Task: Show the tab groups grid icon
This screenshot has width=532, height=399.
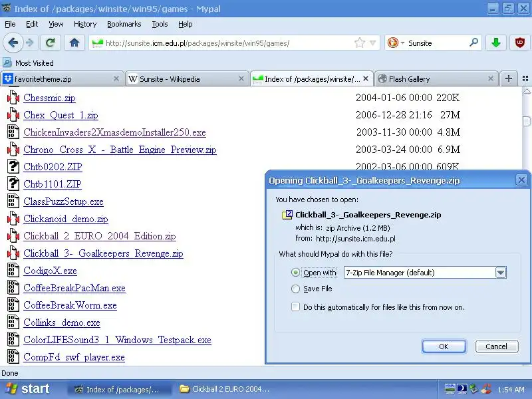Action: (525, 78)
